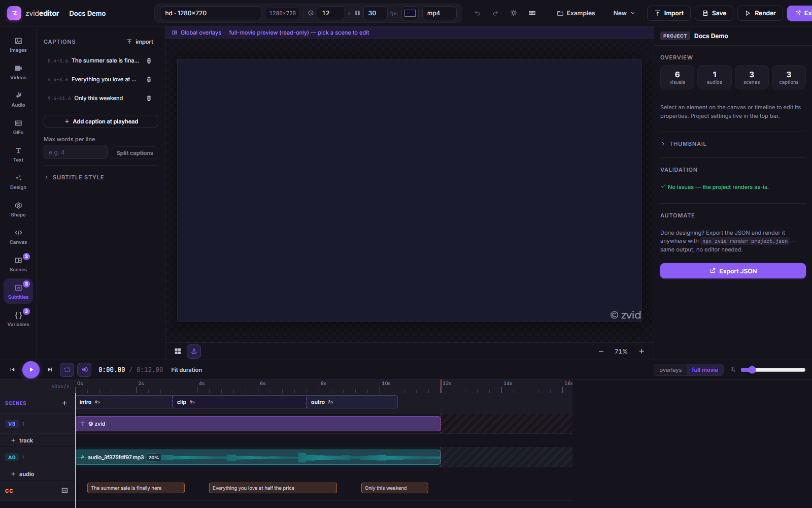Open the Videos panel
Viewport: 812px width, 508px height.
coord(18,72)
